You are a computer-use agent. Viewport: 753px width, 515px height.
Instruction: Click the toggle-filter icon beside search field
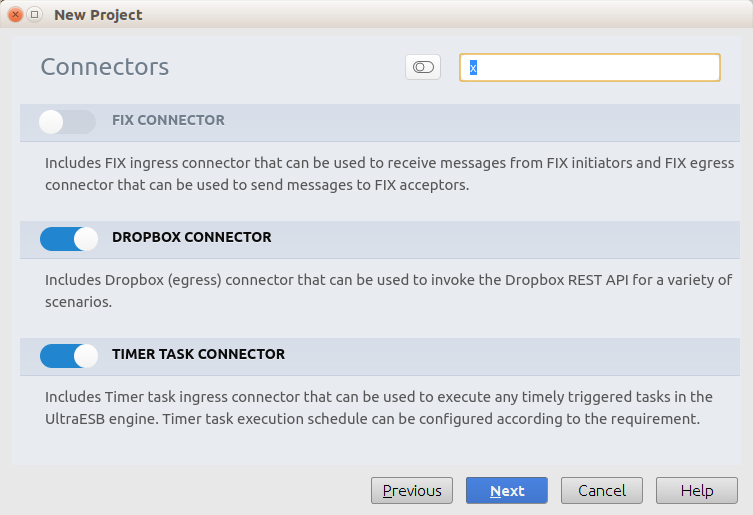click(423, 67)
